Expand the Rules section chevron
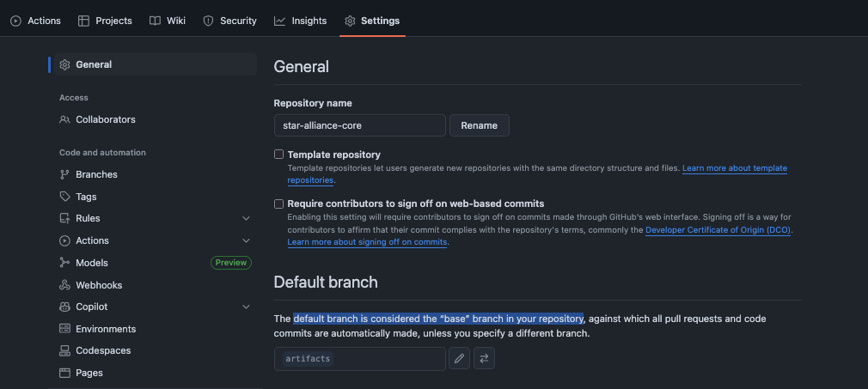Screen dimensions: 868x389 tap(246, 219)
